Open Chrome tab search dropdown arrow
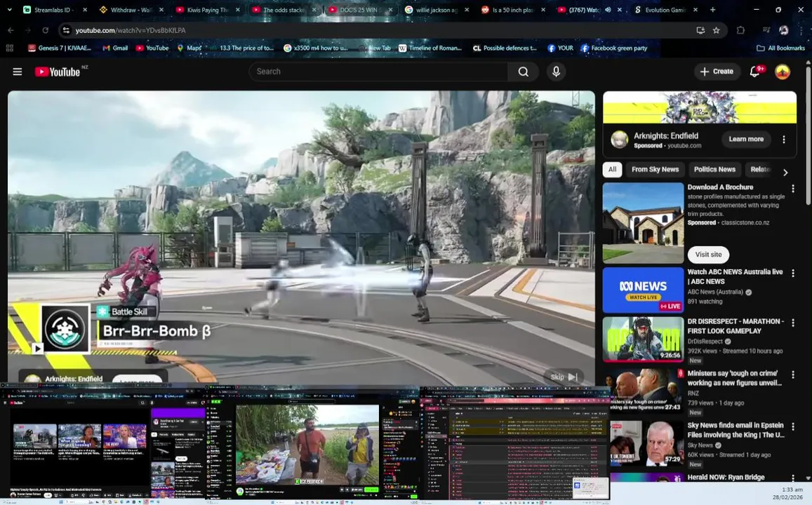This screenshot has width=812, height=505. click(9, 10)
